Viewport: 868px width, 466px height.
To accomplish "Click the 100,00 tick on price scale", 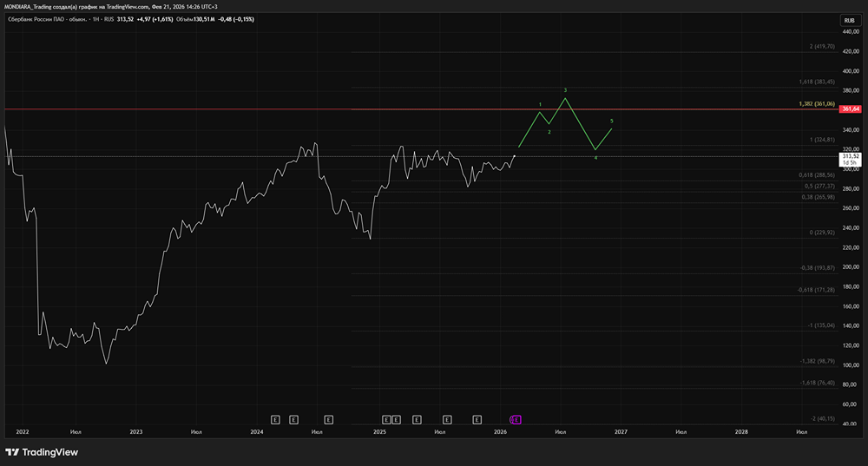I will [851, 365].
